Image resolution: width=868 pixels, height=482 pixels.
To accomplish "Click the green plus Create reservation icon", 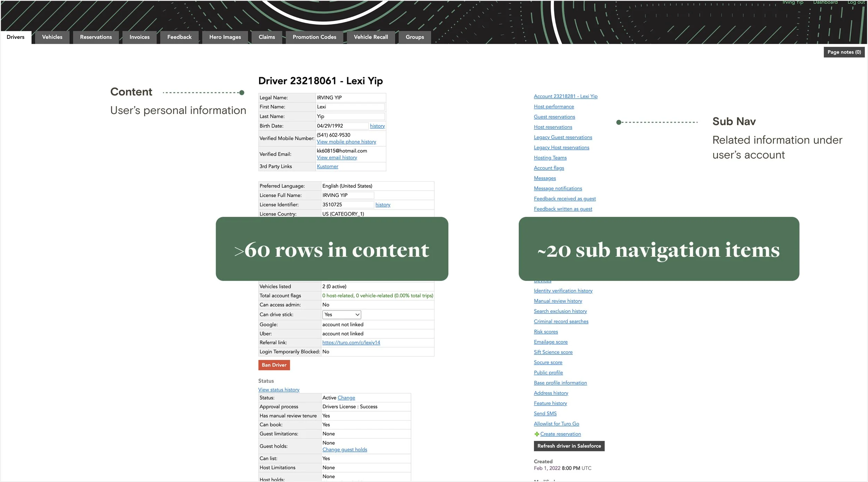I will 536,434.
